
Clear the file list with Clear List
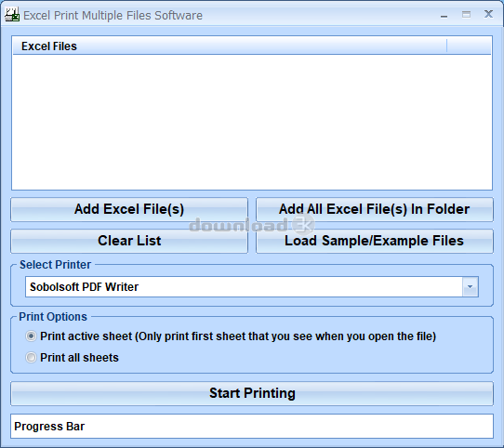pos(129,241)
